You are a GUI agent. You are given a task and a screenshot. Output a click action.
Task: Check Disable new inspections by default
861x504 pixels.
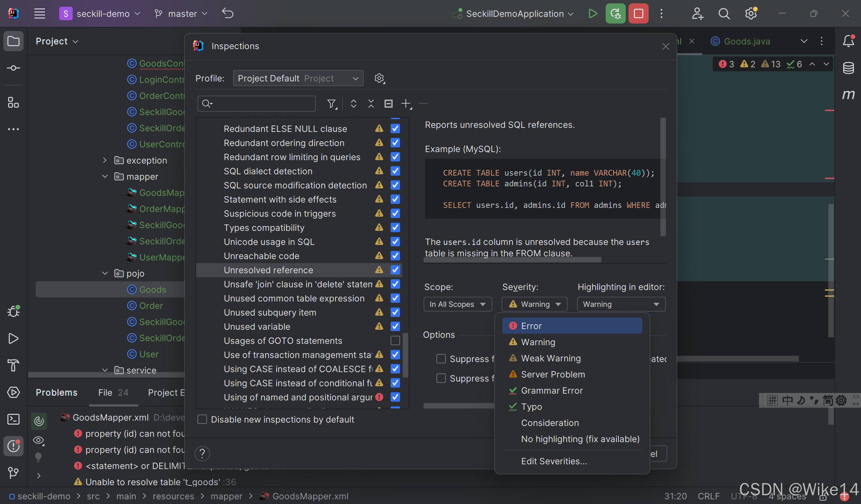(202, 419)
